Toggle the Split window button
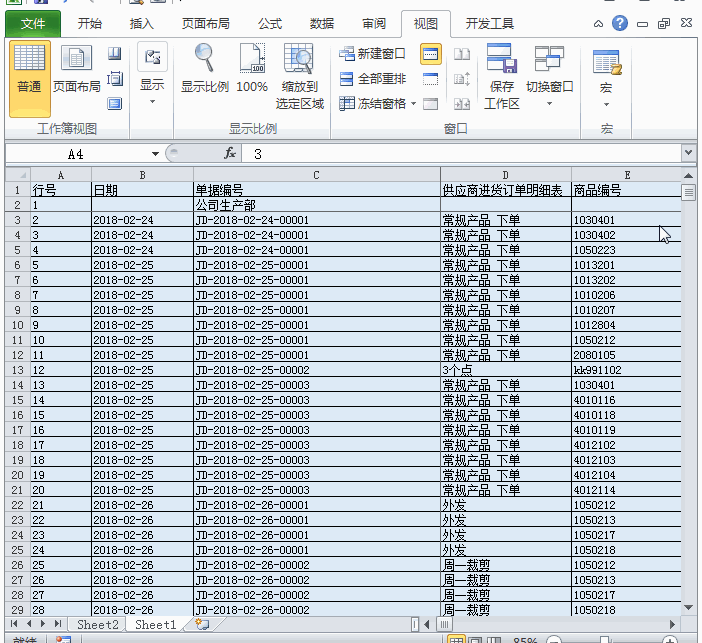 click(x=431, y=54)
